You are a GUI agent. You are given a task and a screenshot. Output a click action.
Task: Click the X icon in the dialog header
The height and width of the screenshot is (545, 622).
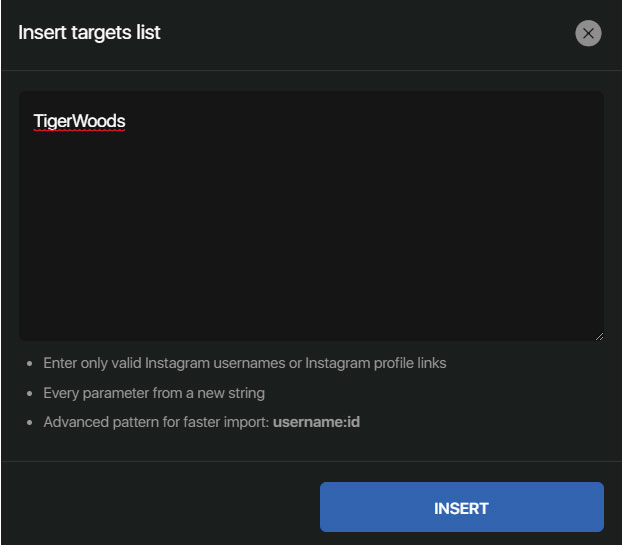tap(588, 33)
